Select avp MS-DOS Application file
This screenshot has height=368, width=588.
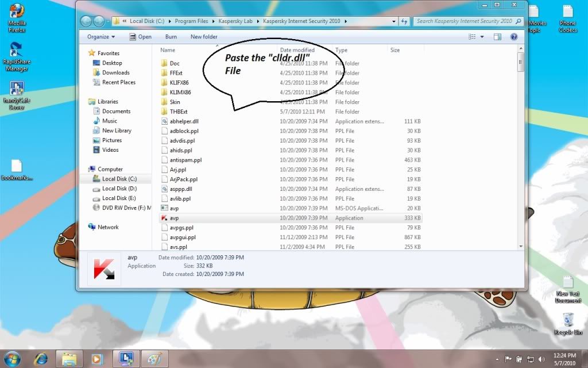(291, 208)
